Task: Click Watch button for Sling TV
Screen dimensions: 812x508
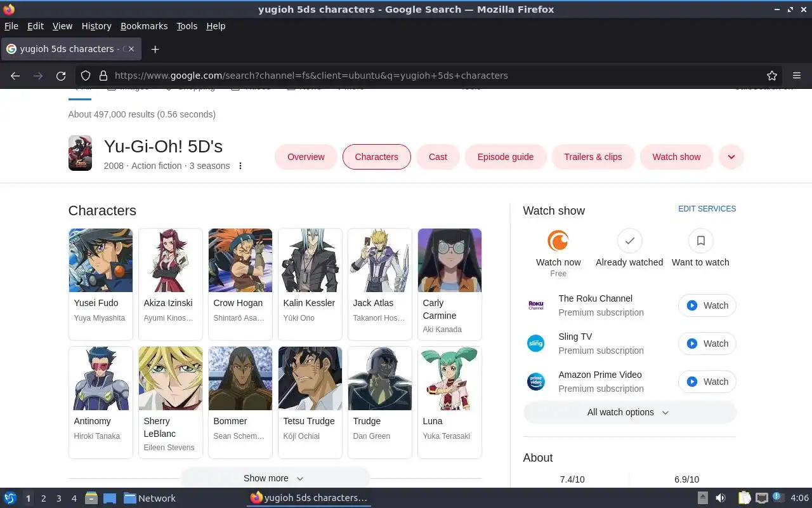Action: pyautogui.click(x=707, y=344)
